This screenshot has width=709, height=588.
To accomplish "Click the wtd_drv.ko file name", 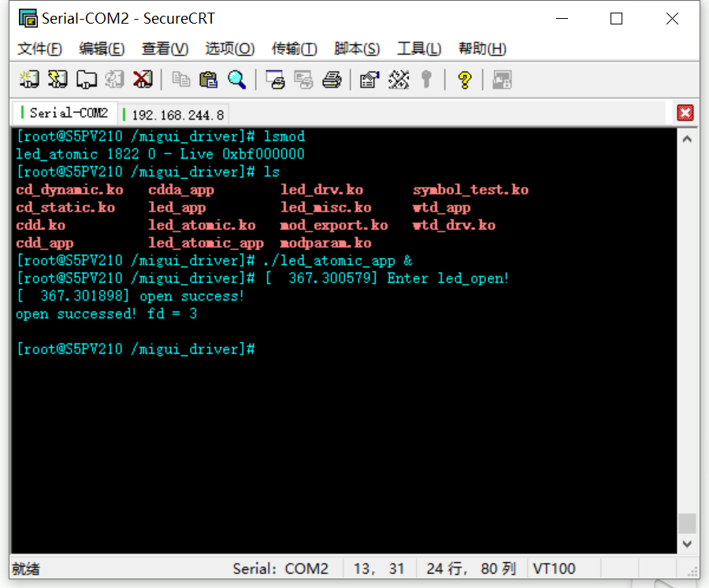I will pos(454,225).
